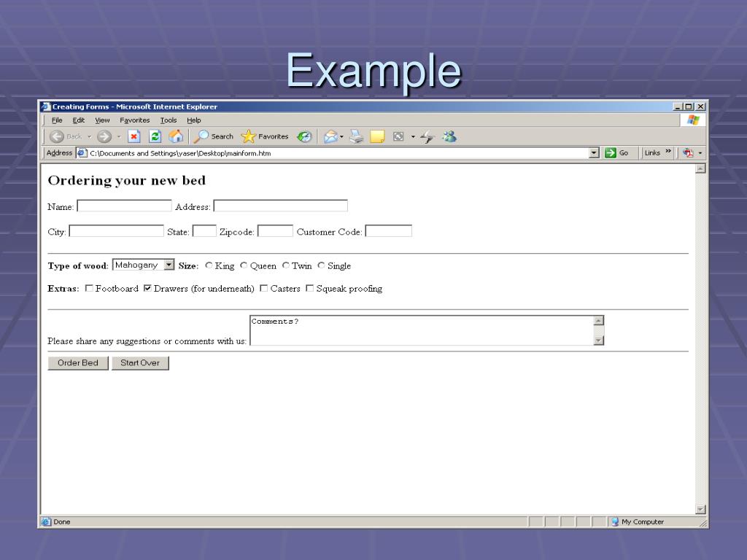This screenshot has height=560, width=747.
Task: Click inside the Comments text area
Action: tap(422, 330)
